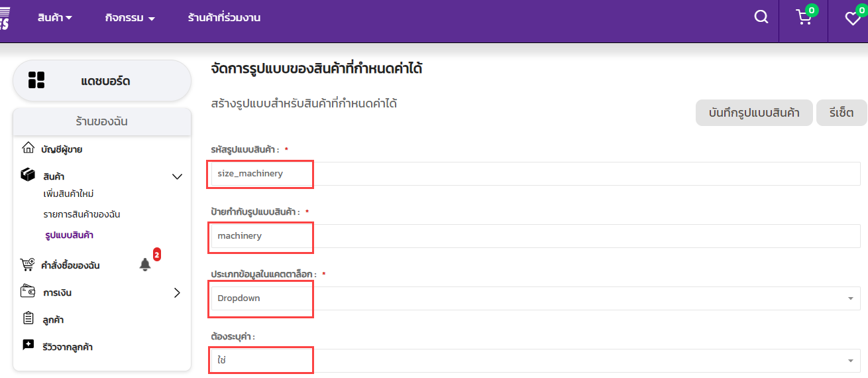Click the search magnifier icon
868x378 pixels.
[x=761, y=17]
